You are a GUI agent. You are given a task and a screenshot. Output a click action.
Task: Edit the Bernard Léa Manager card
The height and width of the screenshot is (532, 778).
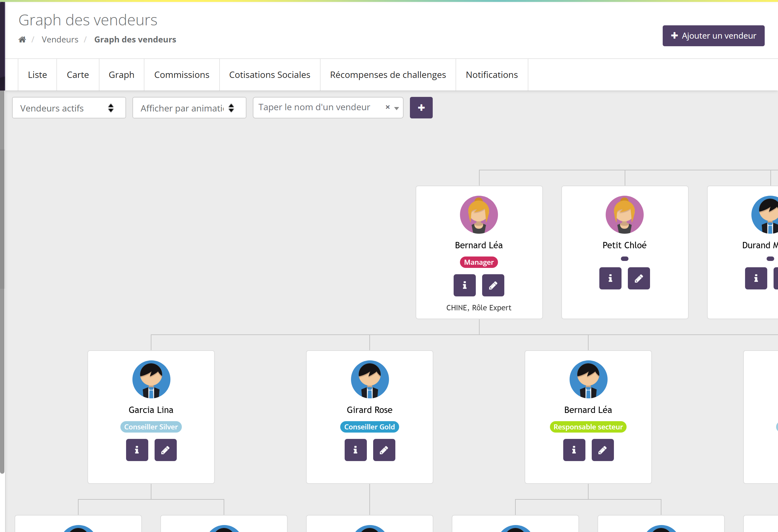[x=493, y=285]
